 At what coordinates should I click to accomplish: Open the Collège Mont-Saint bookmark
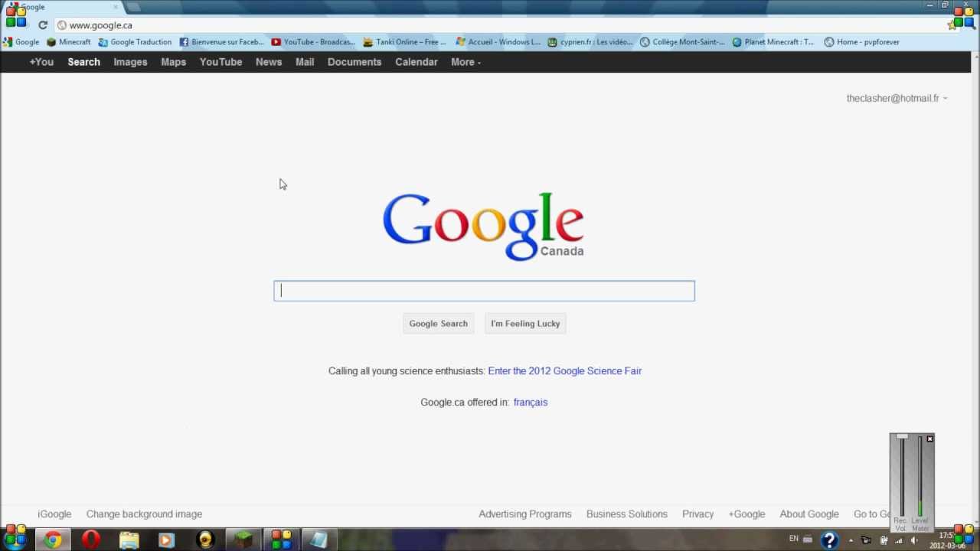[x=682, y=42]
